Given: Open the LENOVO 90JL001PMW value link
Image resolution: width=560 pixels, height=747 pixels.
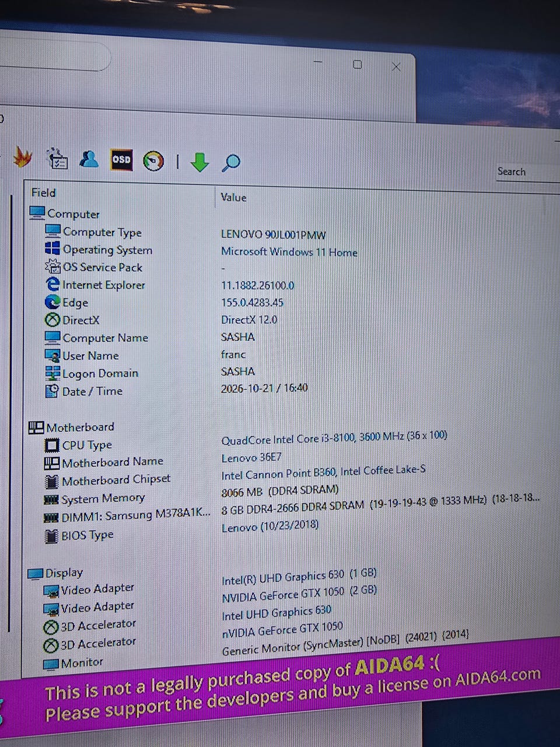Looking at the screenshot, I should [x=273, y=235].
